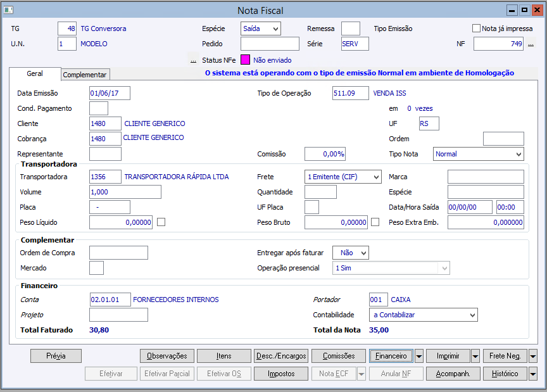547x392 pixels.
Task: Open the Tipo Nota Normal dropdown
Action: pyautogui.click(x=478, y=154)
